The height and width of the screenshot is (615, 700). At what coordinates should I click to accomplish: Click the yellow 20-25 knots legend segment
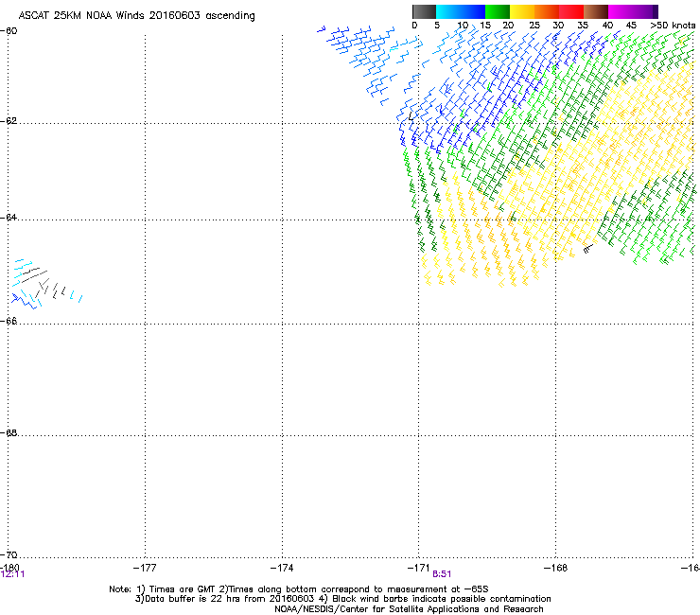522,11
